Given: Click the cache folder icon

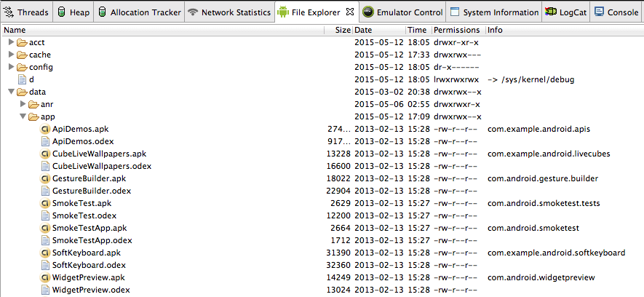Looking at the screenshot, I should tap(22, 55).
